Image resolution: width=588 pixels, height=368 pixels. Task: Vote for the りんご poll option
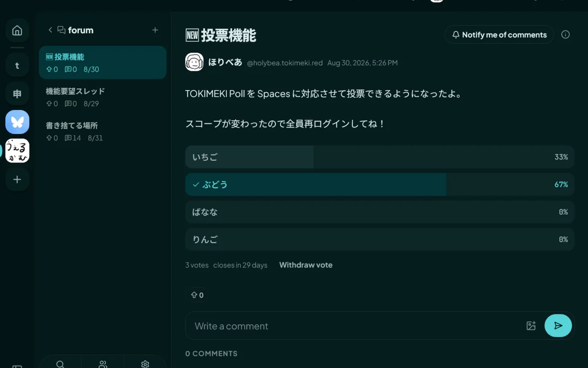tap(379, 240)
